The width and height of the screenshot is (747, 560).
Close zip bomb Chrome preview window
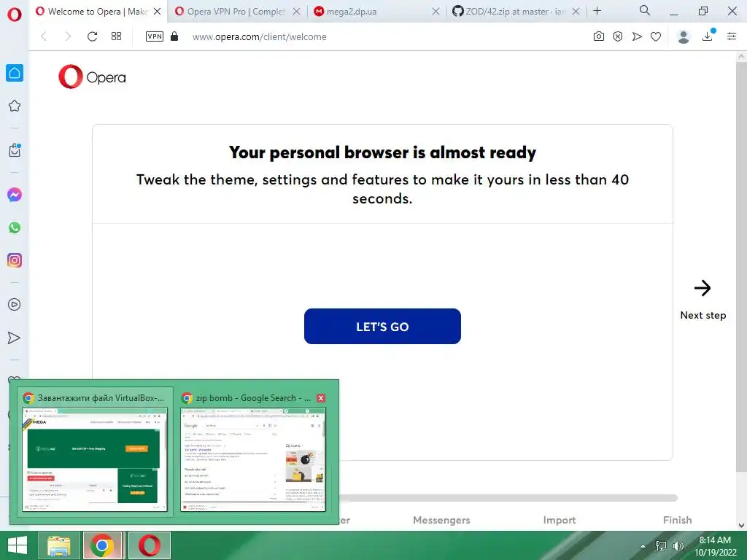coord(321,398)
